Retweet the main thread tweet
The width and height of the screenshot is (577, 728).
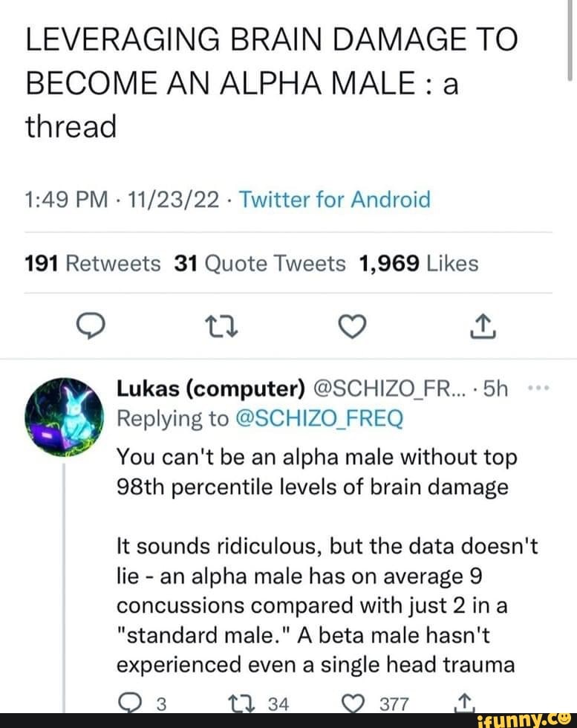221,325
